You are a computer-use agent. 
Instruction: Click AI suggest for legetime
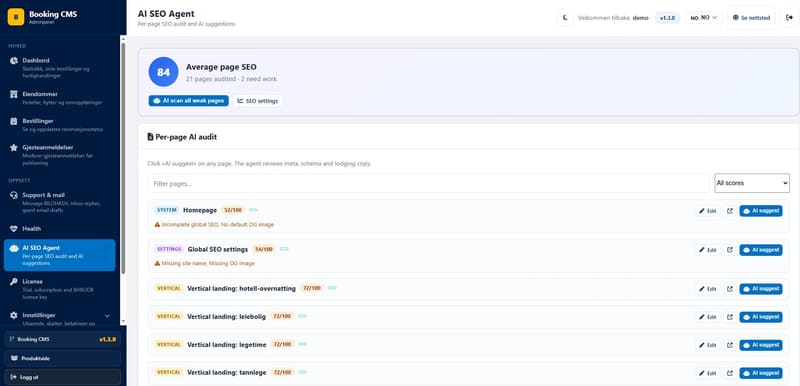[x=761, y=345]
